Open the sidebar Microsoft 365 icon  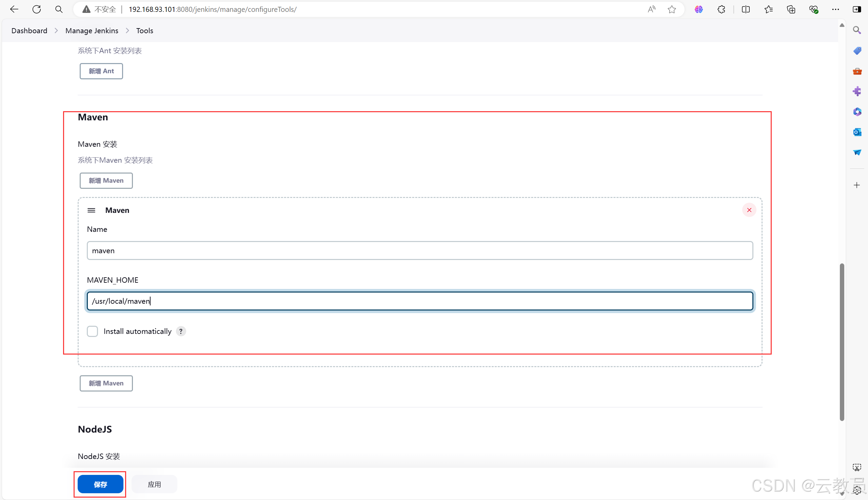[x=857, y=112]
